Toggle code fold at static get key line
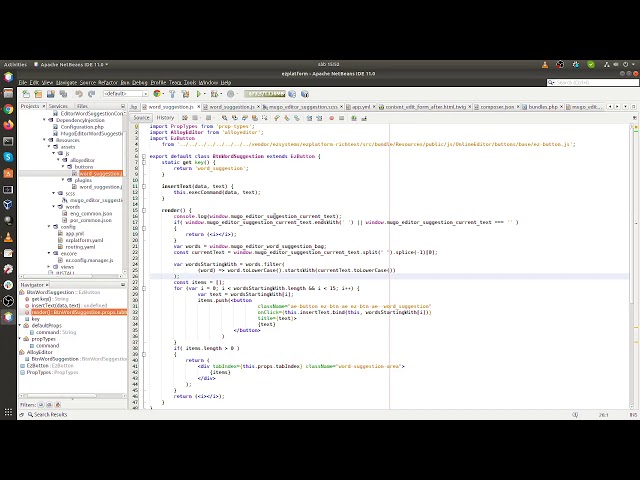 click(144, 162)
